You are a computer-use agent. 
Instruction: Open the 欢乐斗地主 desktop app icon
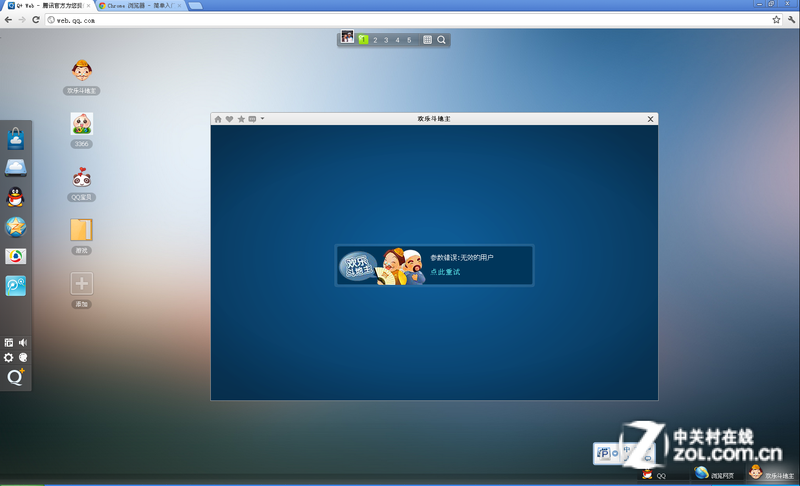[x=82, y=71]
